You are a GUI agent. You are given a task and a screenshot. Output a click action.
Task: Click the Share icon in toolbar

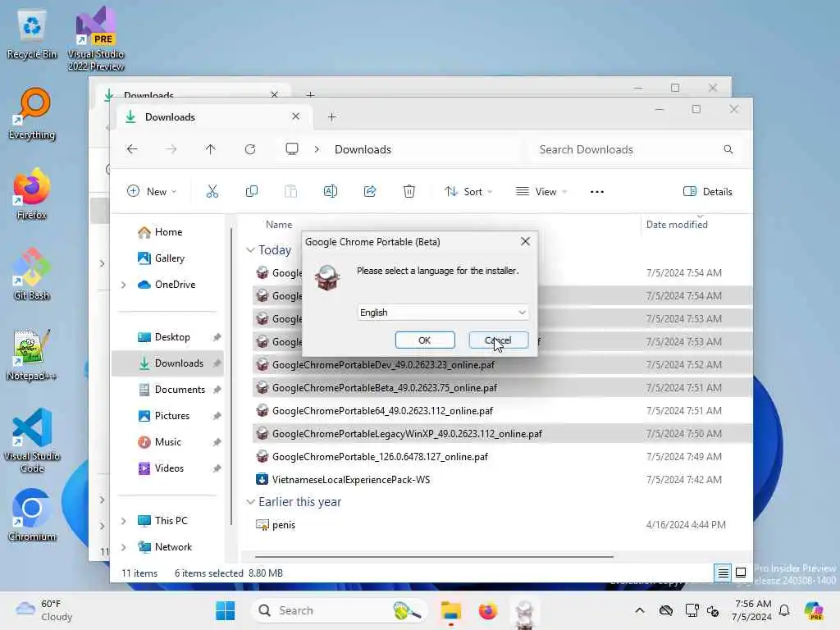(370, 191)
